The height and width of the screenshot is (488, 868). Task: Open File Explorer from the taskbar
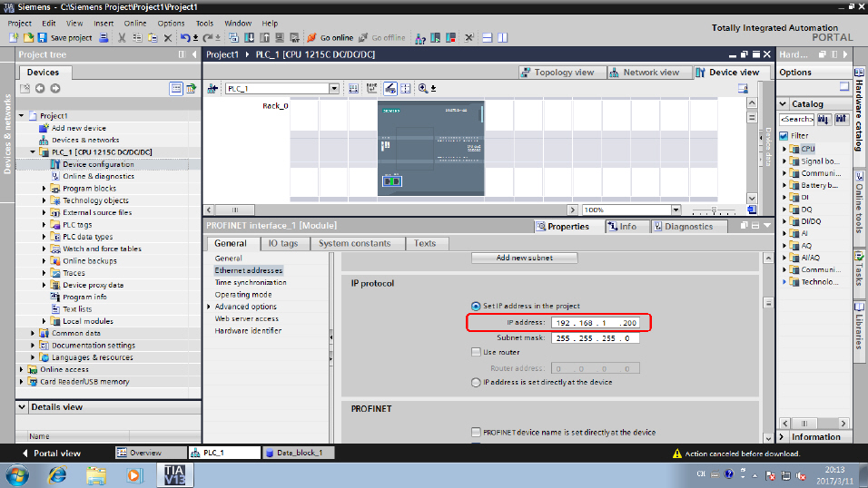tap(95, 475)
